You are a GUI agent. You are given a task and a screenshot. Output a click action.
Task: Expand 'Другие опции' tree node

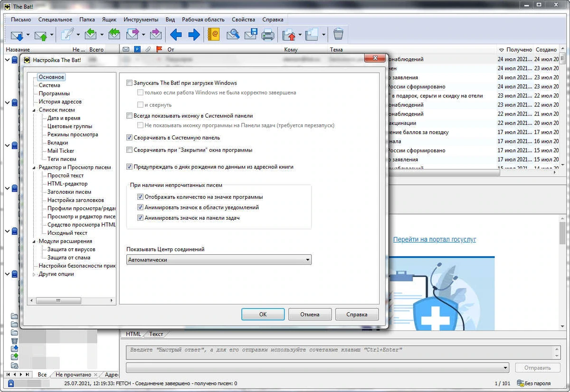(34, 274)
